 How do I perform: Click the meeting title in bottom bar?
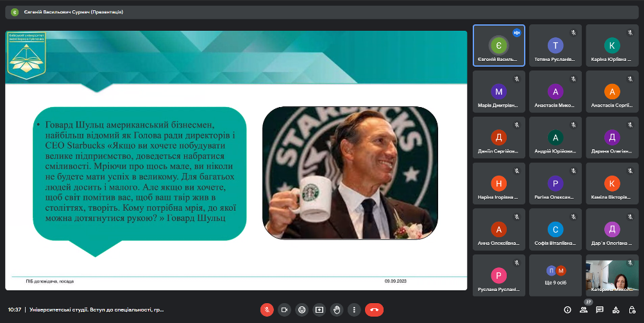click(x=96, y=310)
